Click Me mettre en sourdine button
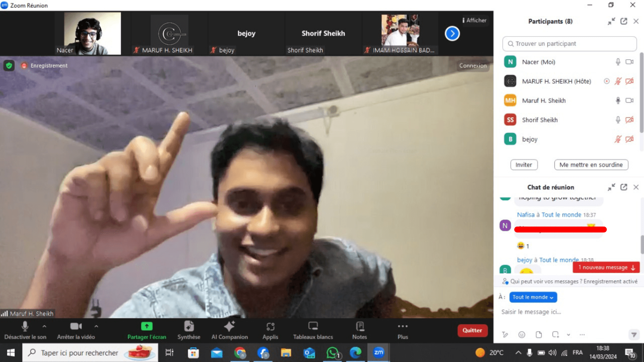Screen dimensions: 644x362 click(x=591, y=165)
